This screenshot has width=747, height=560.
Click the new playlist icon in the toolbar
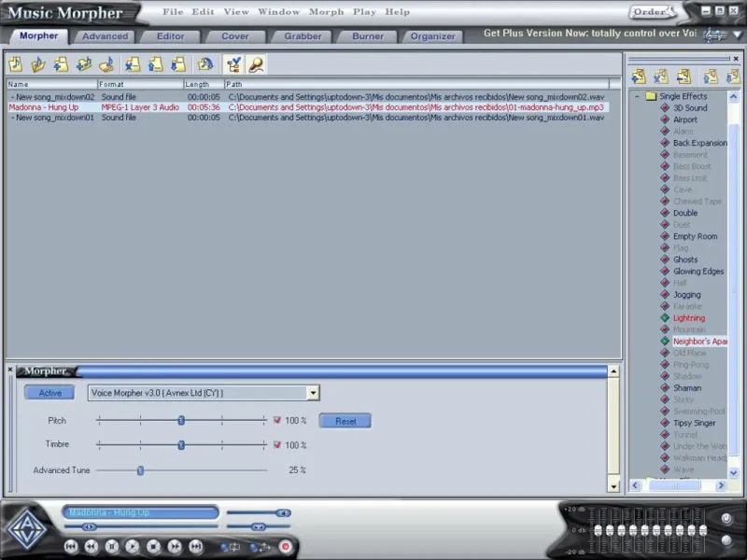(16, 64)
